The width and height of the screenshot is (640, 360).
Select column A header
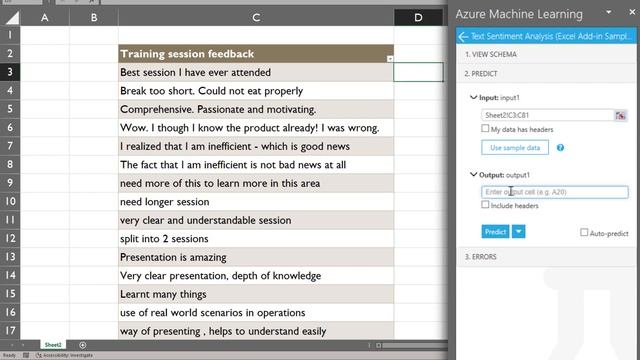[x=44, y=18]
